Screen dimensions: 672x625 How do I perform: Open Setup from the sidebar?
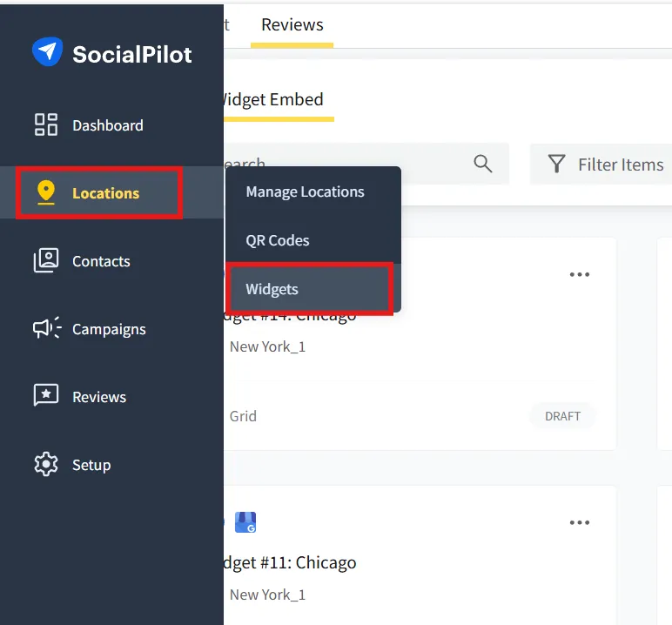click(91, 465)
